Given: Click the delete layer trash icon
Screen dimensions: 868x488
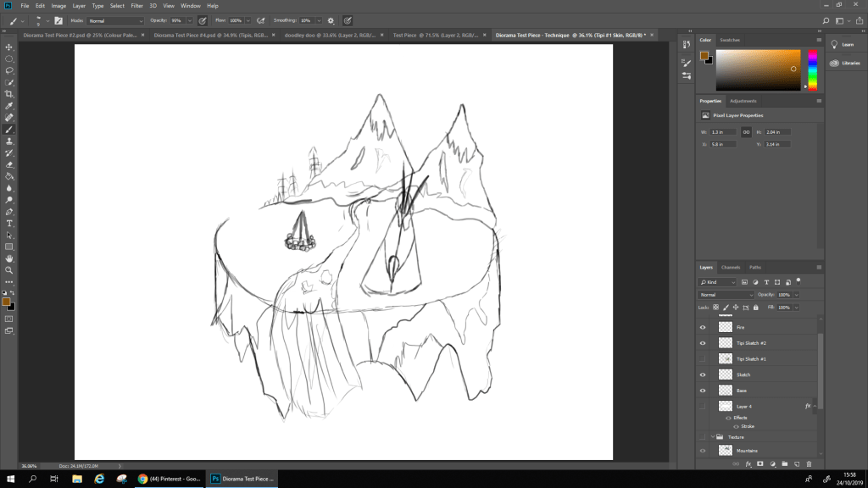Looking at the screenshot, I should coord(809,463).
